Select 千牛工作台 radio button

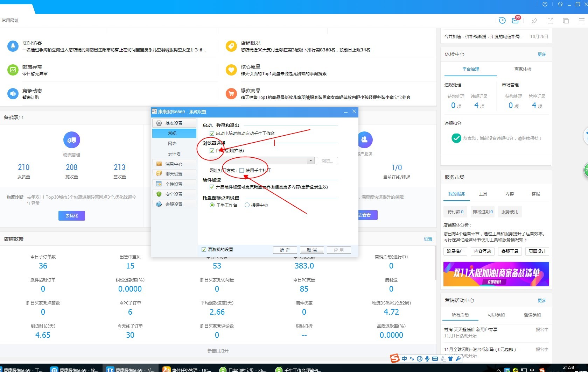(212, 205)
